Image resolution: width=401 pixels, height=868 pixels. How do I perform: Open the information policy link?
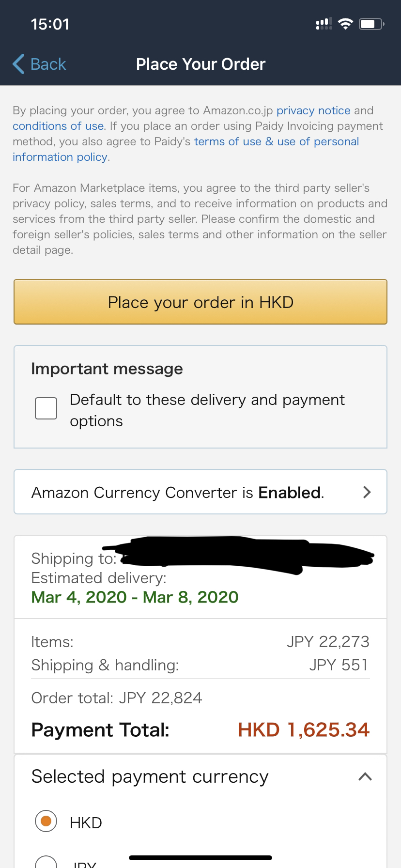click(60, 157)
